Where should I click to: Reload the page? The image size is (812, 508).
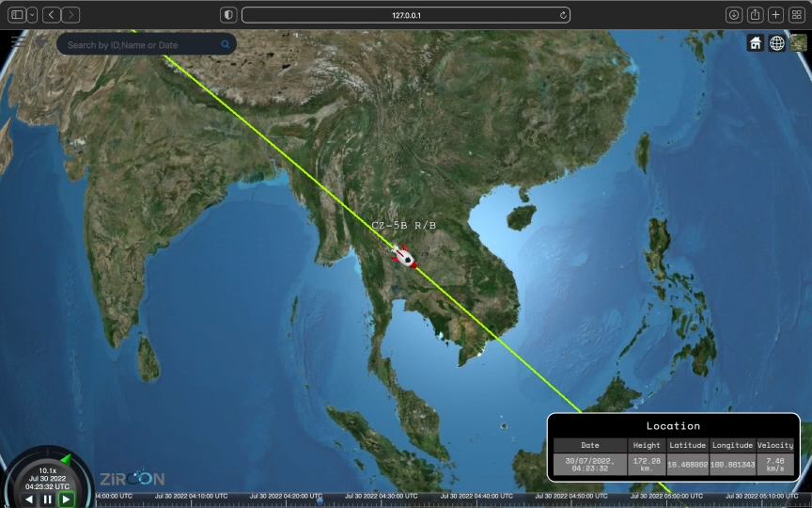[563, 15]
